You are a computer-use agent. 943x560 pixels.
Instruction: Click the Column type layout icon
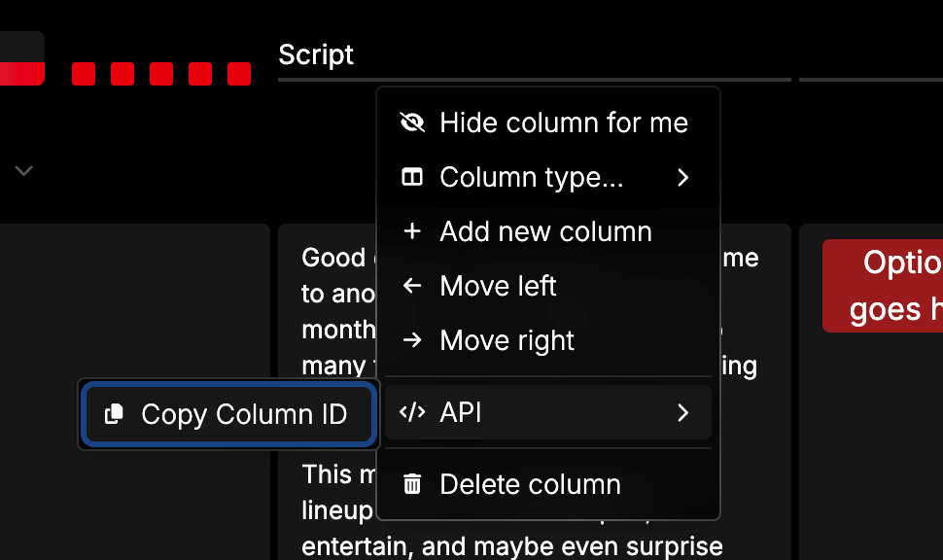tap(412, 177)
